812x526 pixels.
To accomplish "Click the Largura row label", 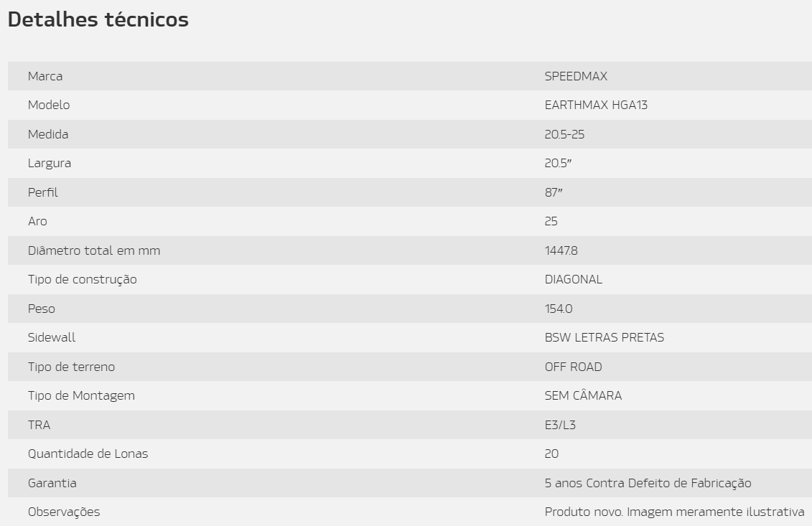I will [x=50, y=164].
